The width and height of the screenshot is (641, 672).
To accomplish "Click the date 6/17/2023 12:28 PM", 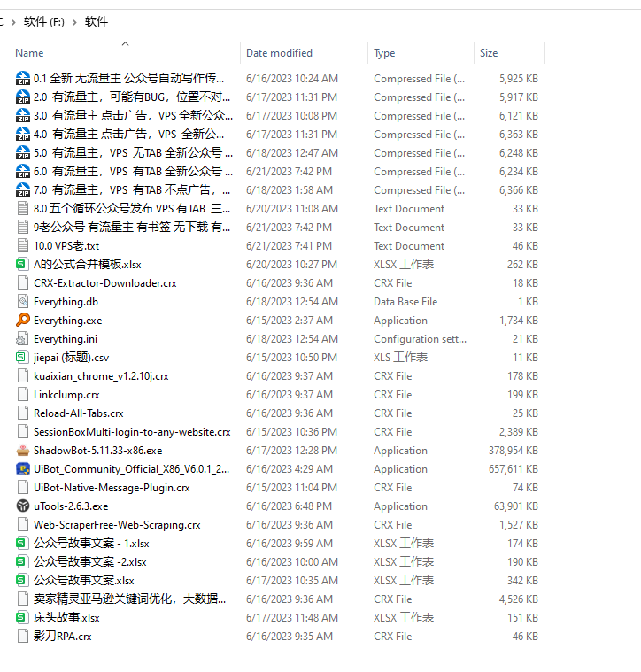I will 291,451.
